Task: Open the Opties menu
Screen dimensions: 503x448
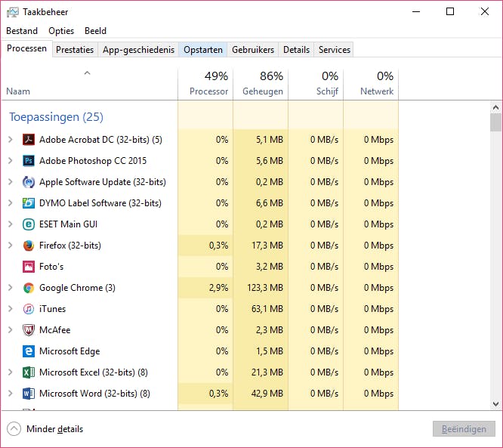Action: pyautogui.click(x=61, y=31)
